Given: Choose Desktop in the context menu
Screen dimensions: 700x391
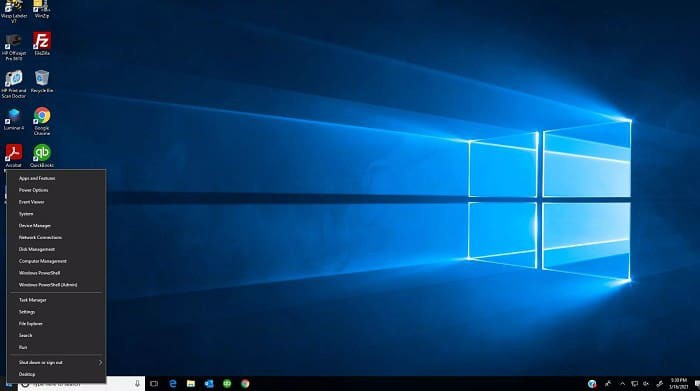Looking at the screenshot, I should pyautogui.click(x=56, y=374).
